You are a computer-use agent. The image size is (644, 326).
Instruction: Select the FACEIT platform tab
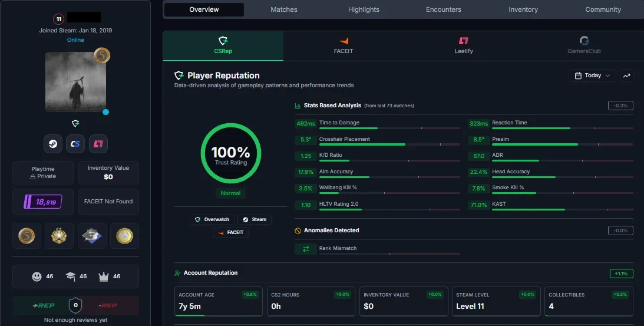click(344, 45)
